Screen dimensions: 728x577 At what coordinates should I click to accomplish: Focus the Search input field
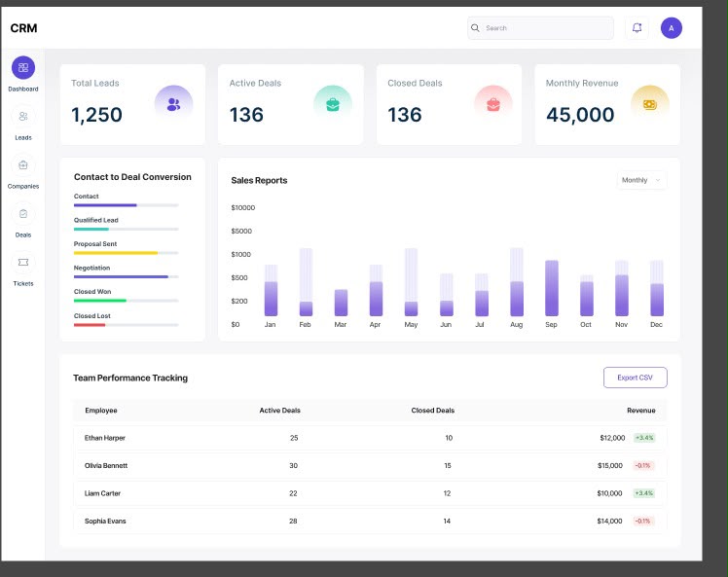coord(540,28)
